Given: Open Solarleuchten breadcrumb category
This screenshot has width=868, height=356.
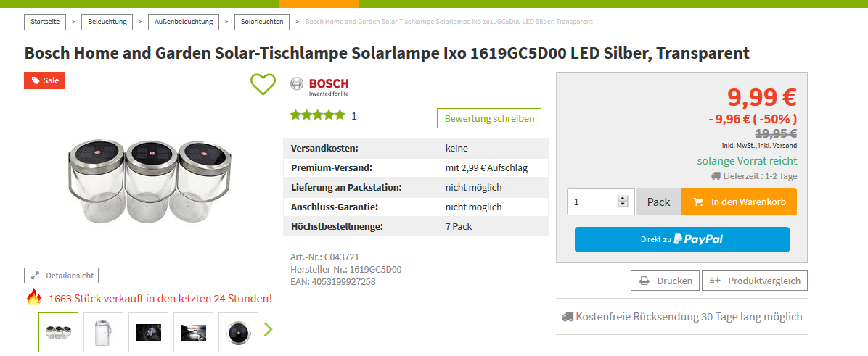Looking at the screenshot, I should click(262, 22).
